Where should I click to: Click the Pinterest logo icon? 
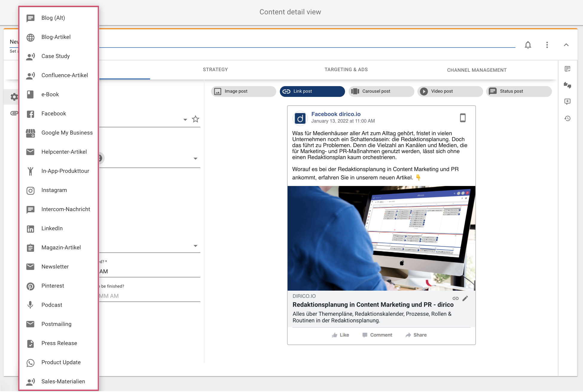click(30, 286)
